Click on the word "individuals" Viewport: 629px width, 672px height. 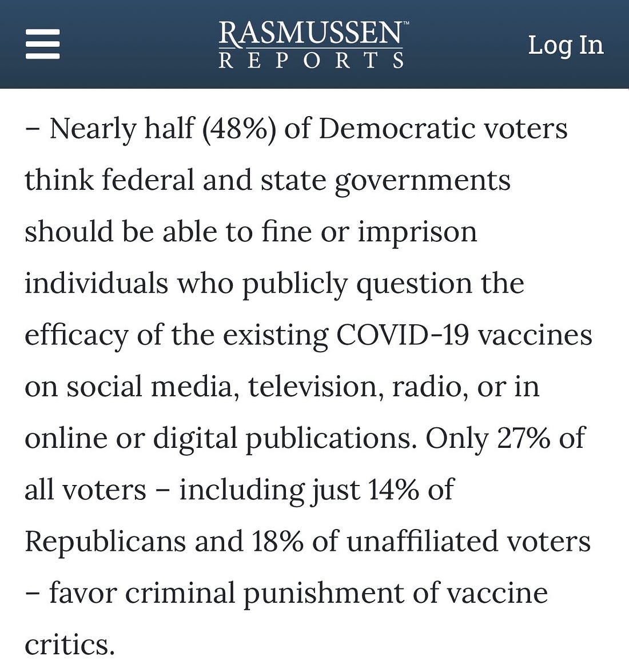click(x=96, y=283)
